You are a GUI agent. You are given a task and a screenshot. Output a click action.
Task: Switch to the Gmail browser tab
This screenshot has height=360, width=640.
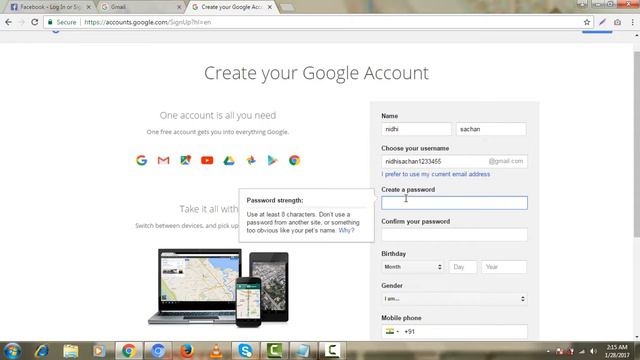coord(140,7)
